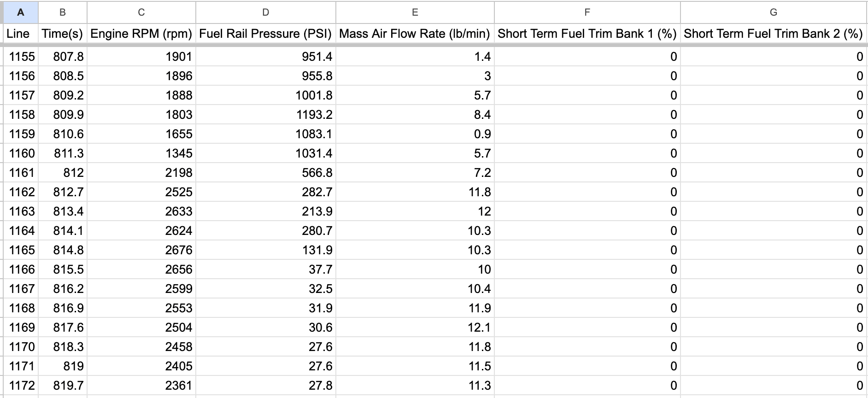Click the time cell showing 814.8
Screen dimensions: 868x398
(x=63, y=250)
